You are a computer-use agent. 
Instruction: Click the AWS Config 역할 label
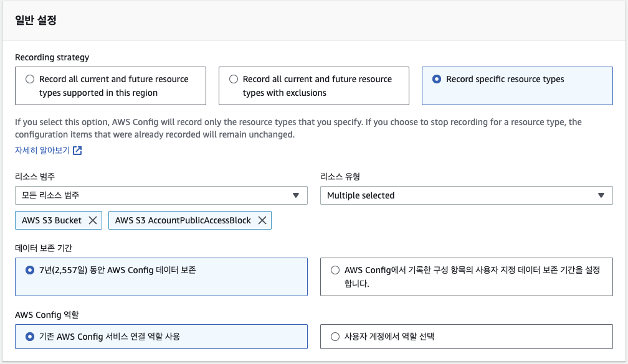(x=47, y=315)
